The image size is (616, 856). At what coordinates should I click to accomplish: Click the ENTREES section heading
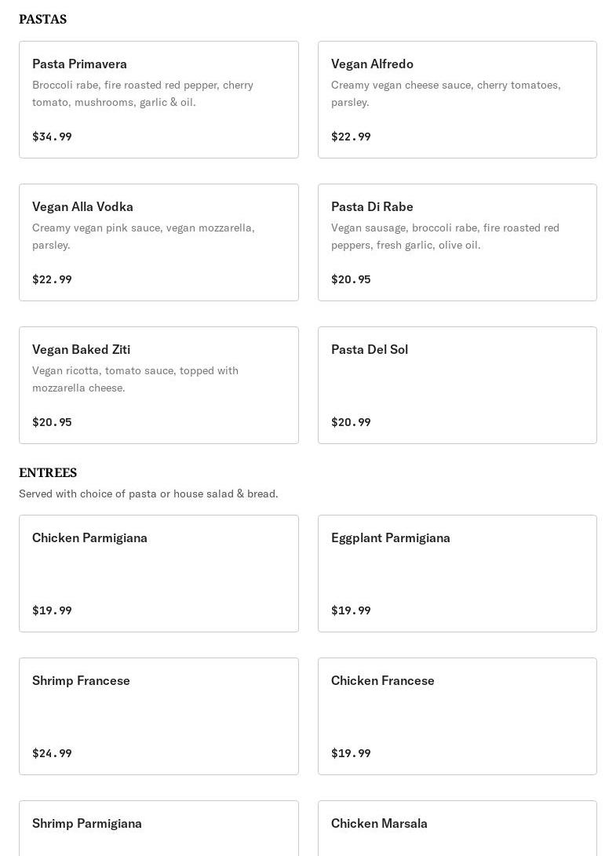[x=48, y=472]
